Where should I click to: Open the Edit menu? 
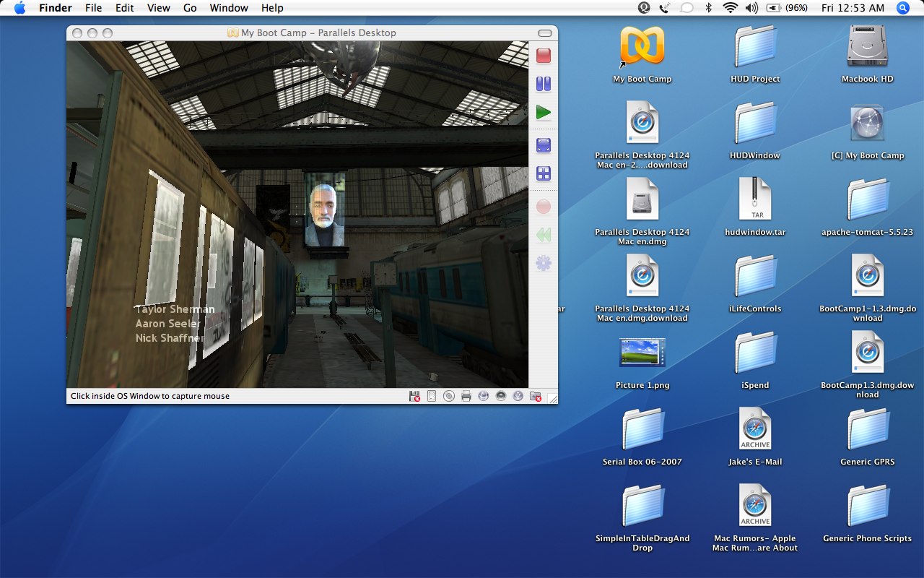tap(125, 8)
